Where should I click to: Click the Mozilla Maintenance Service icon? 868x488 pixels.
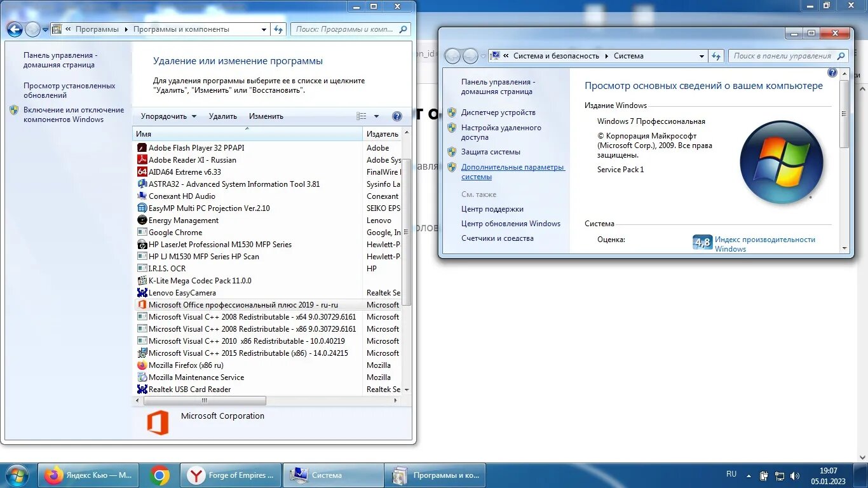click(142, 377)
